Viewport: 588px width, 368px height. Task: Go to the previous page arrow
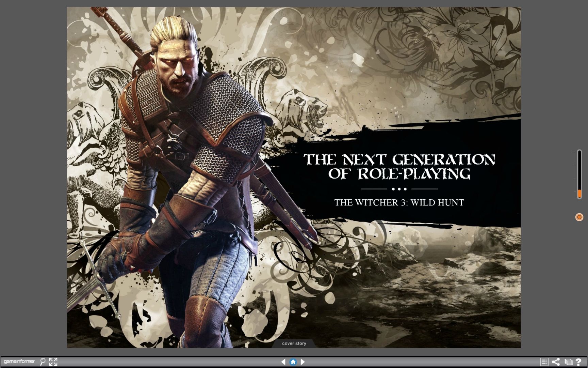[x=283, y=362]
